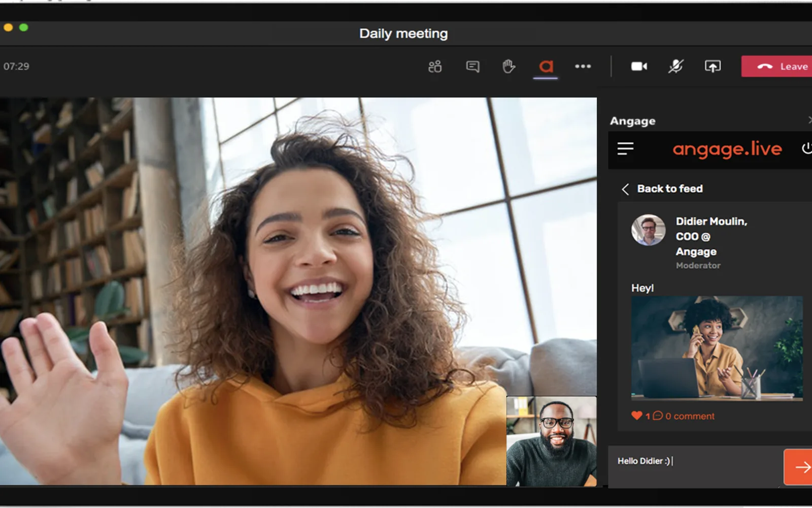This screenshot has width=812, height=508.
Task: Send the comment with the orange arrow button
Action: tap(798, 467)
